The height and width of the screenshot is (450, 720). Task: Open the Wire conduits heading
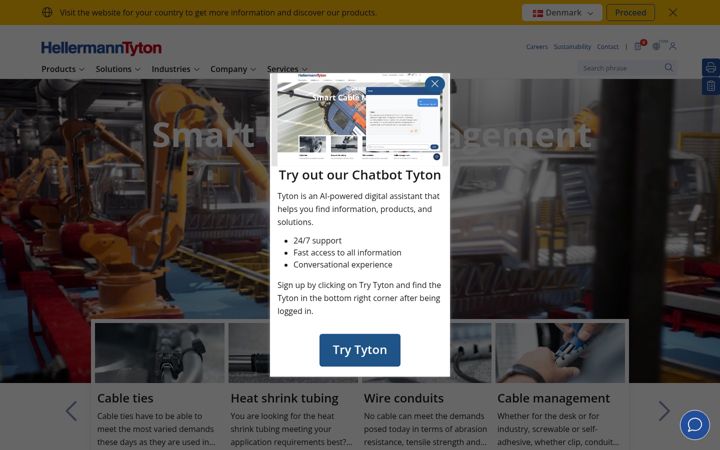pos(404,398)
